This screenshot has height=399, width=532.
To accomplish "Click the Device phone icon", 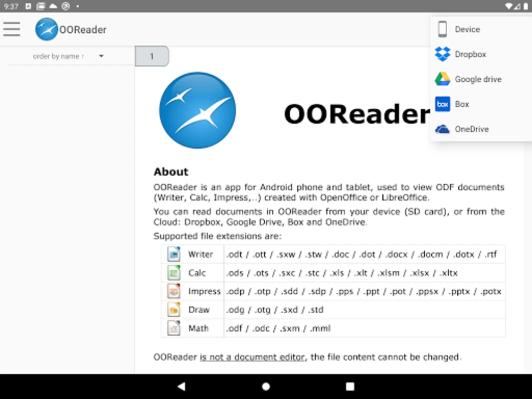I will 442,29.
